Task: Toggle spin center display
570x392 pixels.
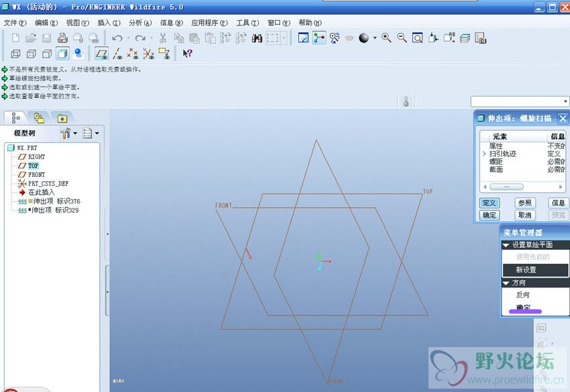Action: pos(319,38)
